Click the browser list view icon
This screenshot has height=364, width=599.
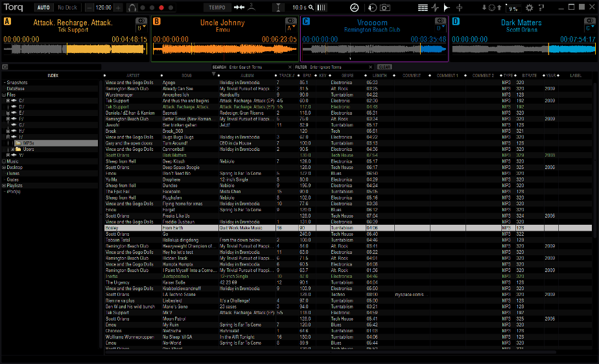tap(423, 7)
